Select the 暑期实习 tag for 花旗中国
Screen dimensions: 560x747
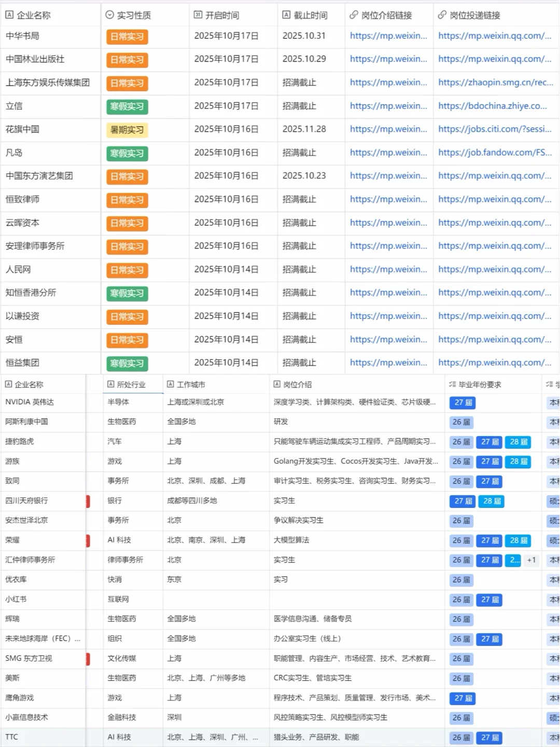pos(127,130)
